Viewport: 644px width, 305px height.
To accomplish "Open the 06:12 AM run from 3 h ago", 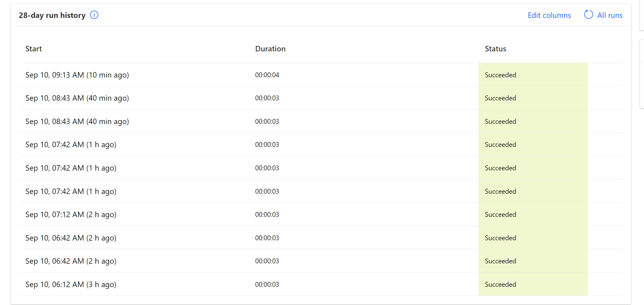I will pos(71,285).
